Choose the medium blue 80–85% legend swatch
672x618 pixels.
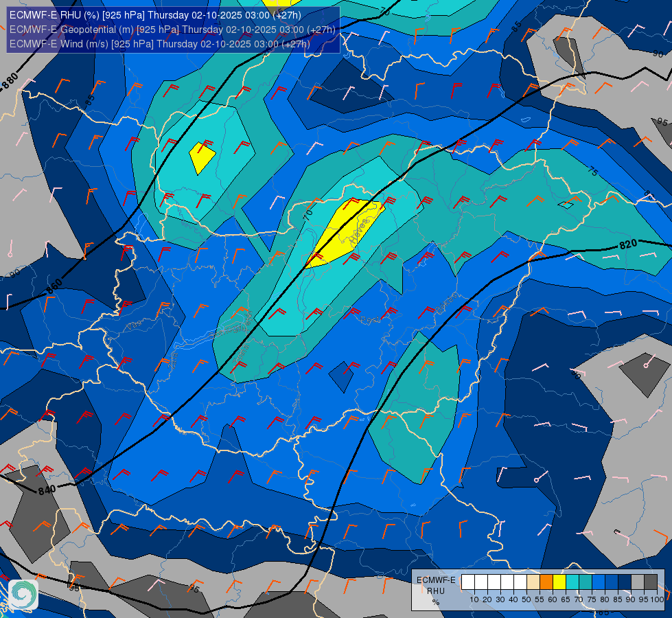[x=612, y=582]
